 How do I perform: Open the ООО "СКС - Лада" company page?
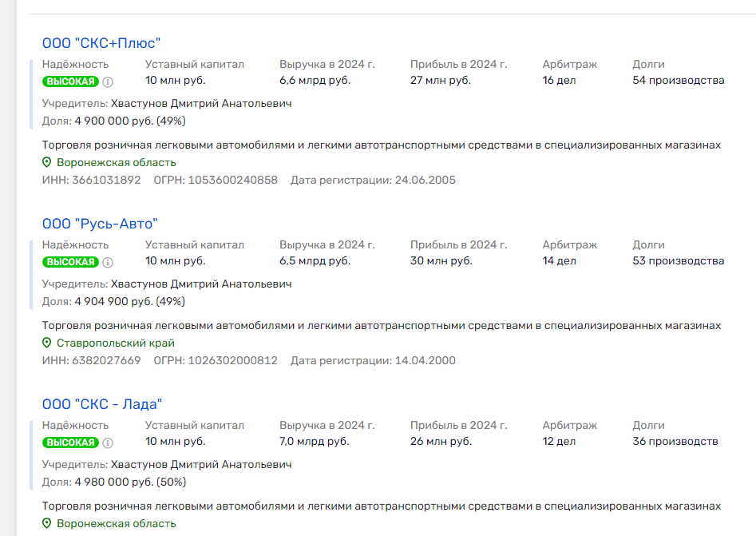(x=102, y=404)
